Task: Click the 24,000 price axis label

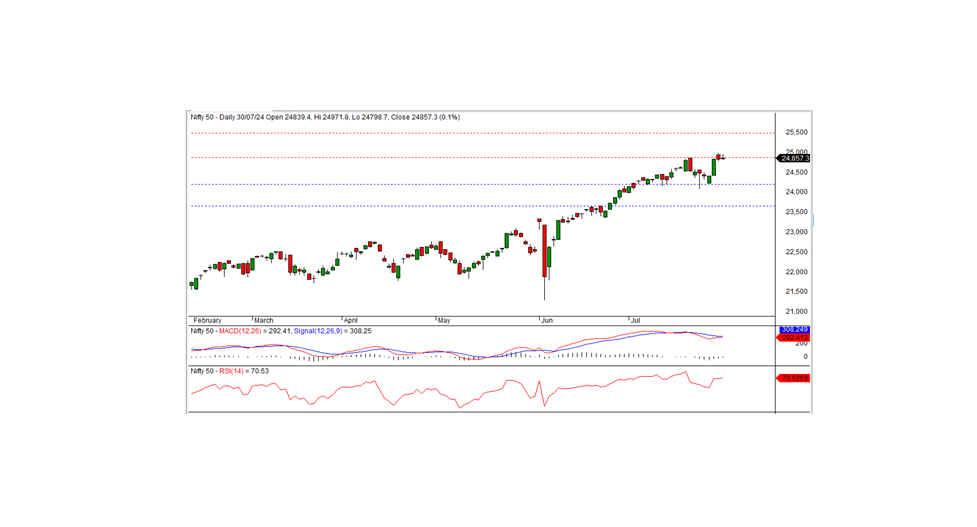Action: (x=796, y=192)
